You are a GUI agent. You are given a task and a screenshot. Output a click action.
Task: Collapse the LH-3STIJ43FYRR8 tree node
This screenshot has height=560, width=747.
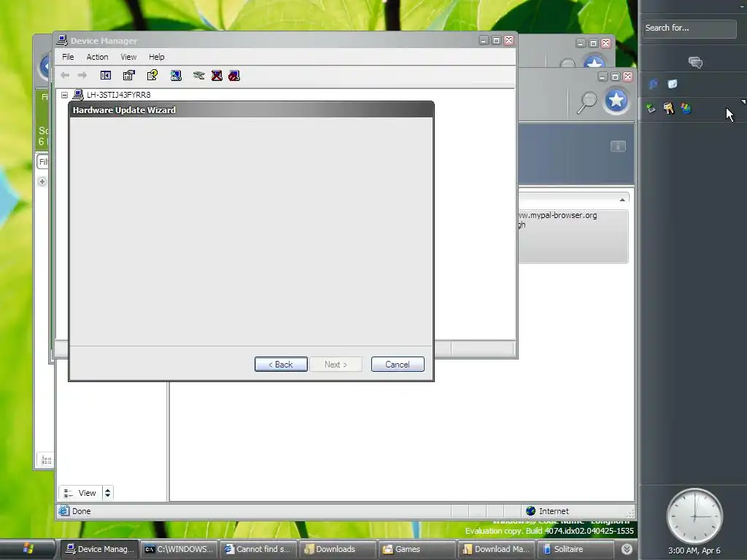coord(64,96)
